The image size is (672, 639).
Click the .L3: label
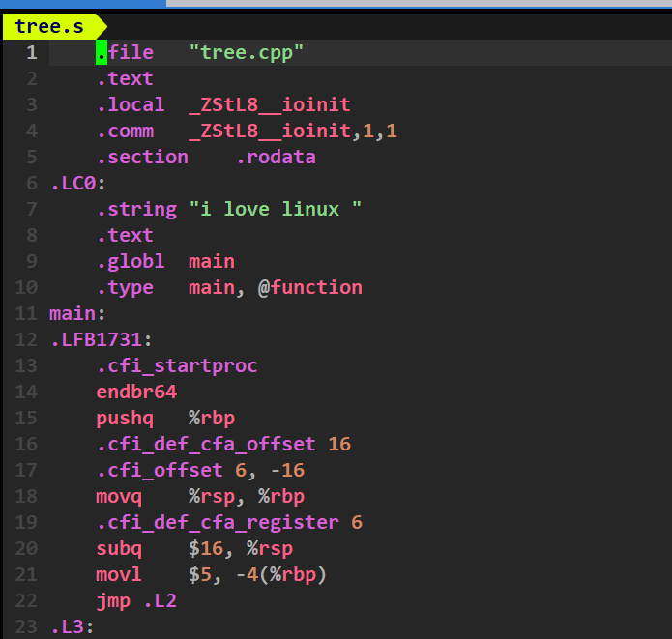pos(72,627)
